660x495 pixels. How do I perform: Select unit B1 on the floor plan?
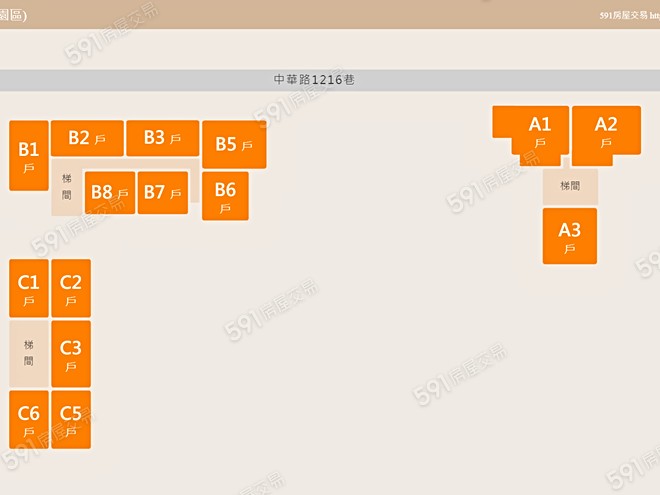pyautogui.click(x=29, y=155)
